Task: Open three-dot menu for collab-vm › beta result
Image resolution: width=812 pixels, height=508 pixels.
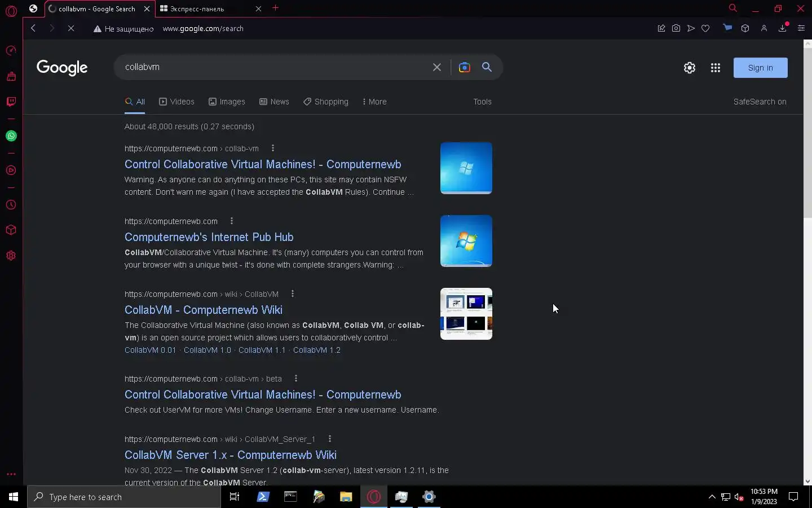Action: tap(296, 379)
